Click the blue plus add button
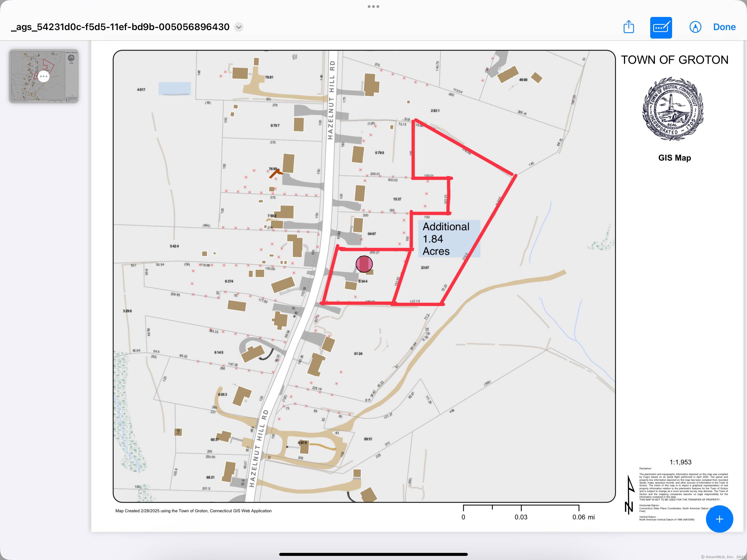 [x=719, y=519]
